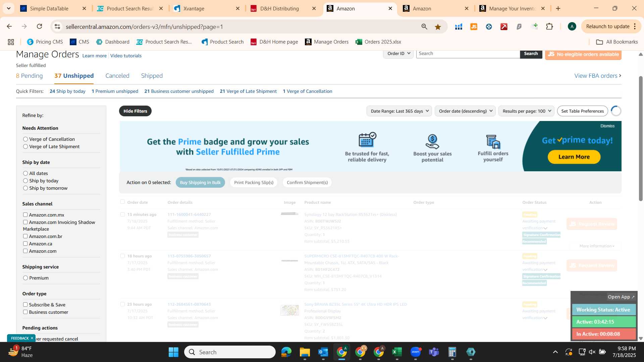Check the Amazon.com.mx sales channel
The height and width of the screenshot is (362, 644).
click(25, 215)
